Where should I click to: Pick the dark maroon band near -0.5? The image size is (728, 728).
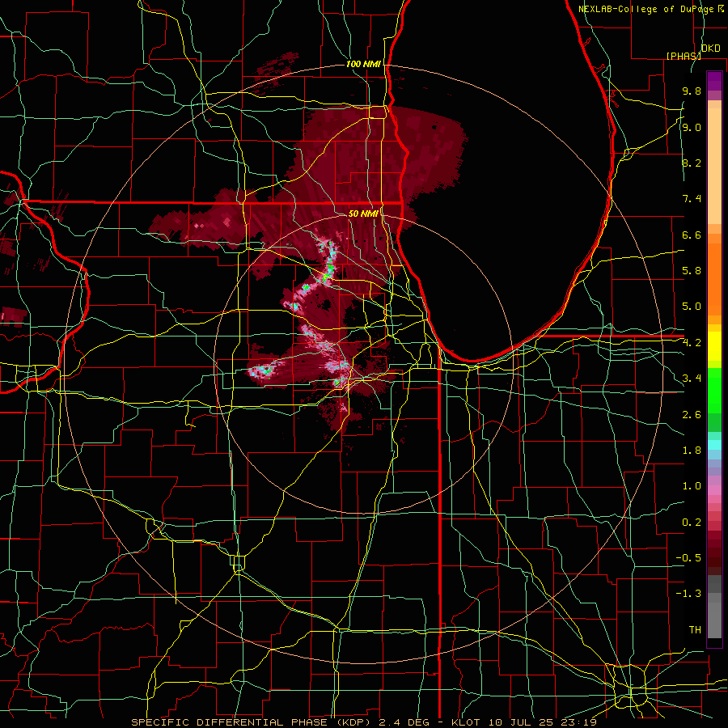pyautogui.click(x=714, y=557)
